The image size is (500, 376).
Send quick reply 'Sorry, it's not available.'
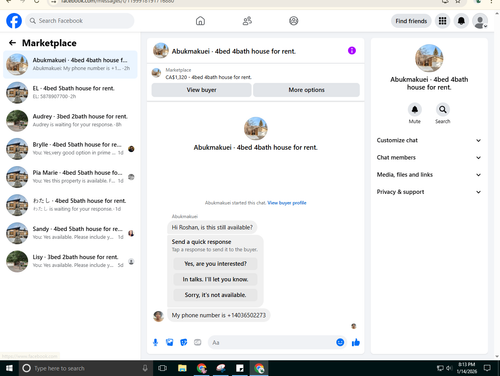click(215, 295)
